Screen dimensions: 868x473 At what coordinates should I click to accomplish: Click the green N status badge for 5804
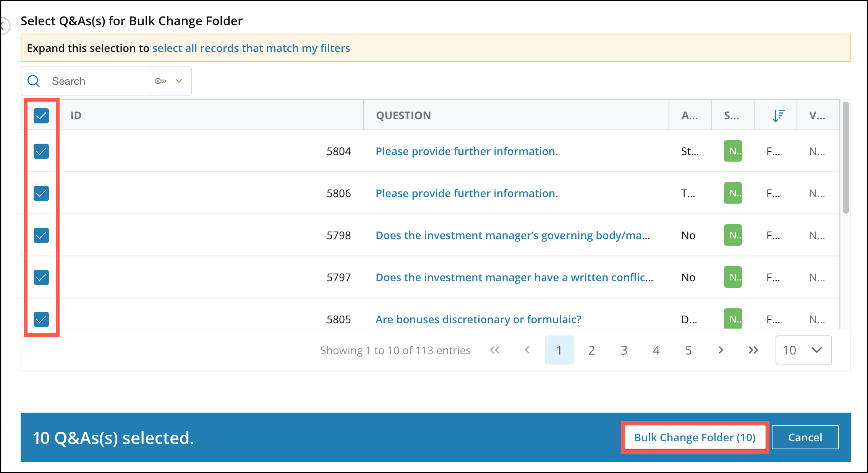[x=733, y=151]
